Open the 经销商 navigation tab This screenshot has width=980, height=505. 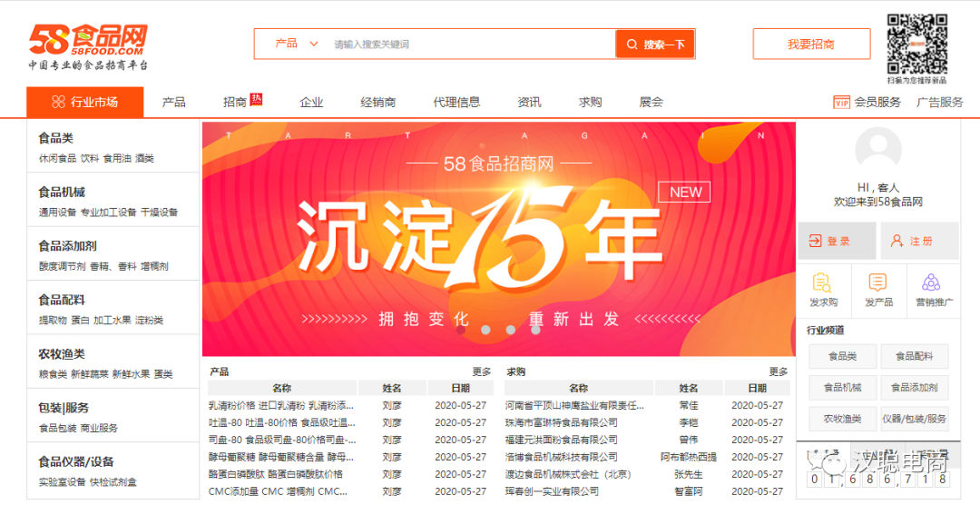tap(378, 103)
